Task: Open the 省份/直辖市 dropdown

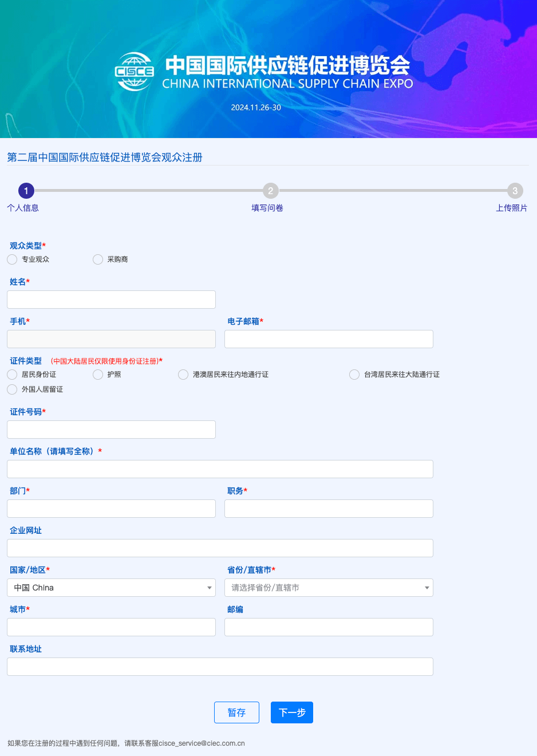Action: pyautogui.click(x=329, y=588)
